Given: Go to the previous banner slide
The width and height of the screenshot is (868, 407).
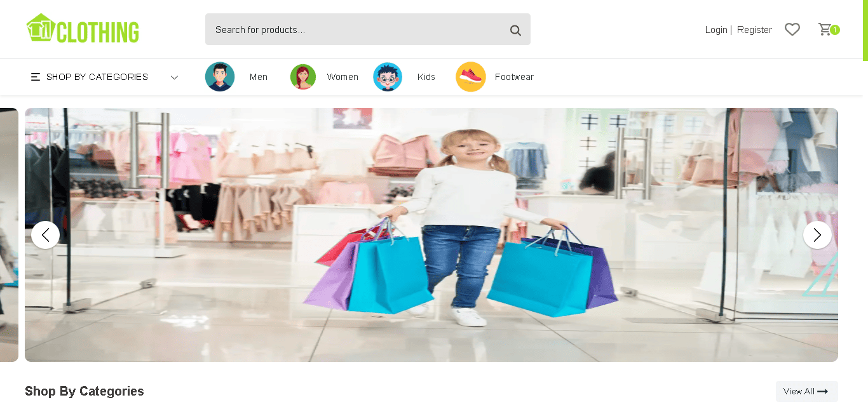Looking at the screenshot, I should 45,235.
